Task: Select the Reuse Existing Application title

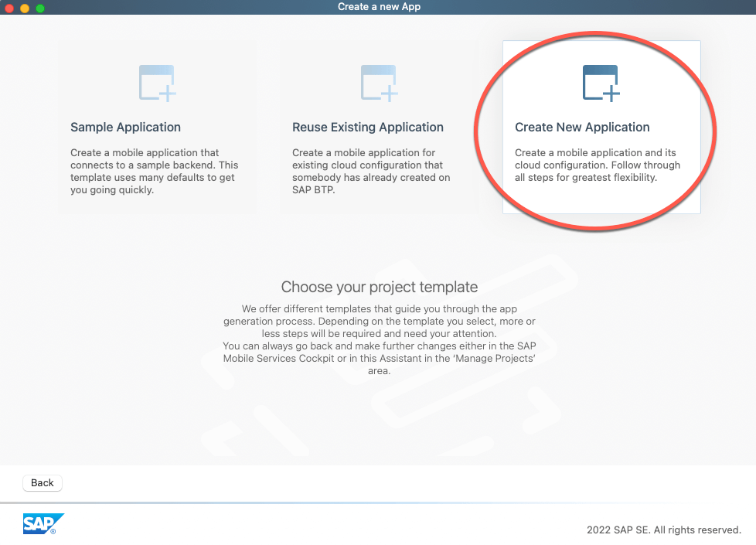Action: pyautogui.click(x=368, y=128)
